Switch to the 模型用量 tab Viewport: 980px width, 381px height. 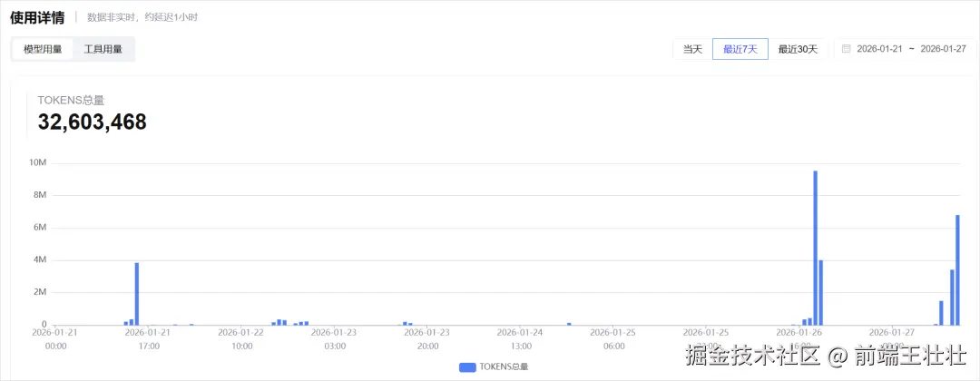(43, 49)
